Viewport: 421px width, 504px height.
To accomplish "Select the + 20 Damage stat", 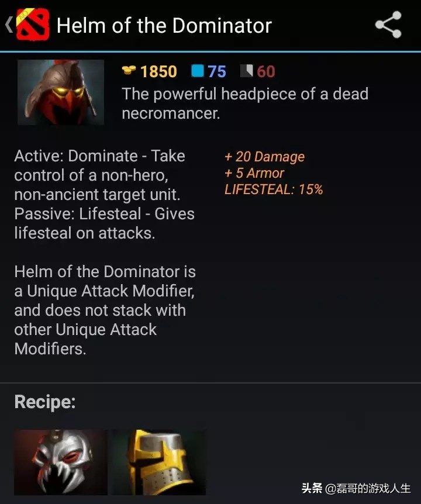I will click(264, 157).
